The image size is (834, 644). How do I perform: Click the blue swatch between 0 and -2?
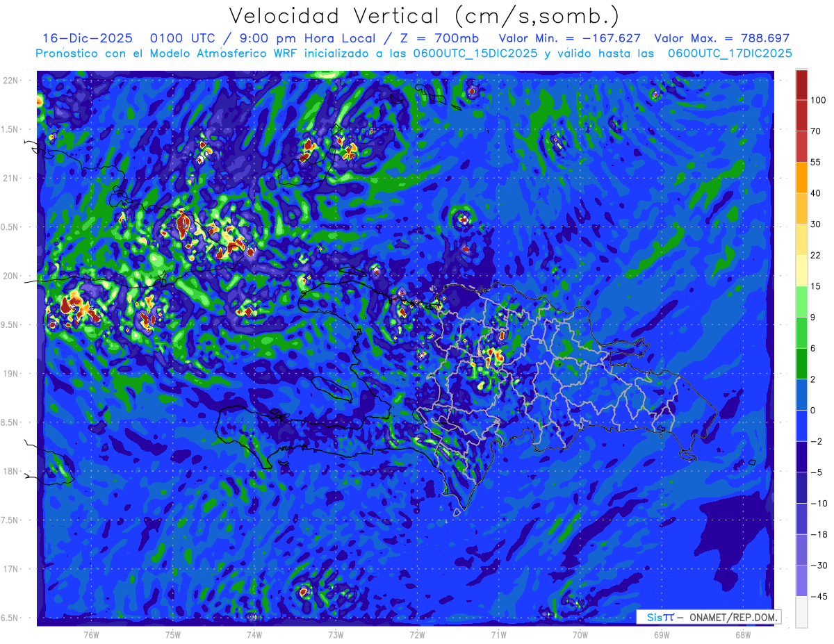[801, 425]
